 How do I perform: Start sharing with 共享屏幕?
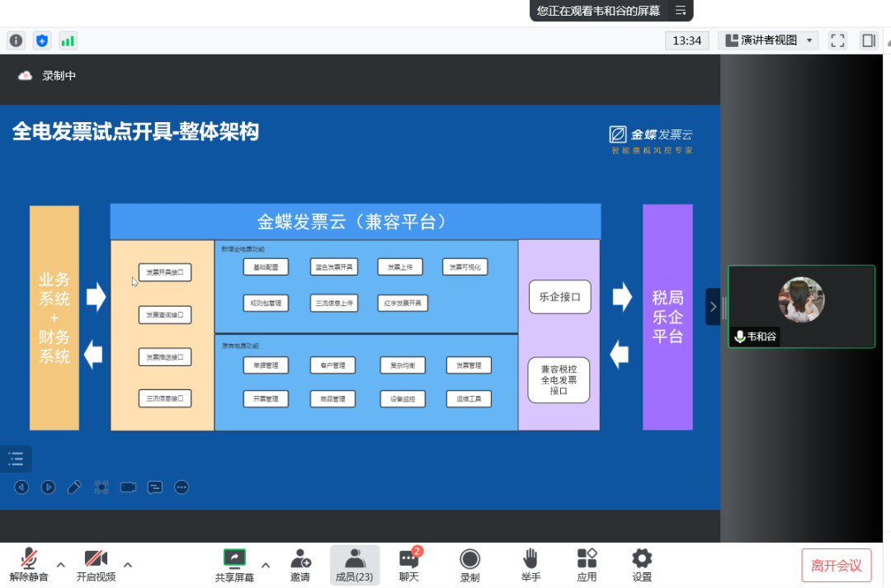(234, 565)
